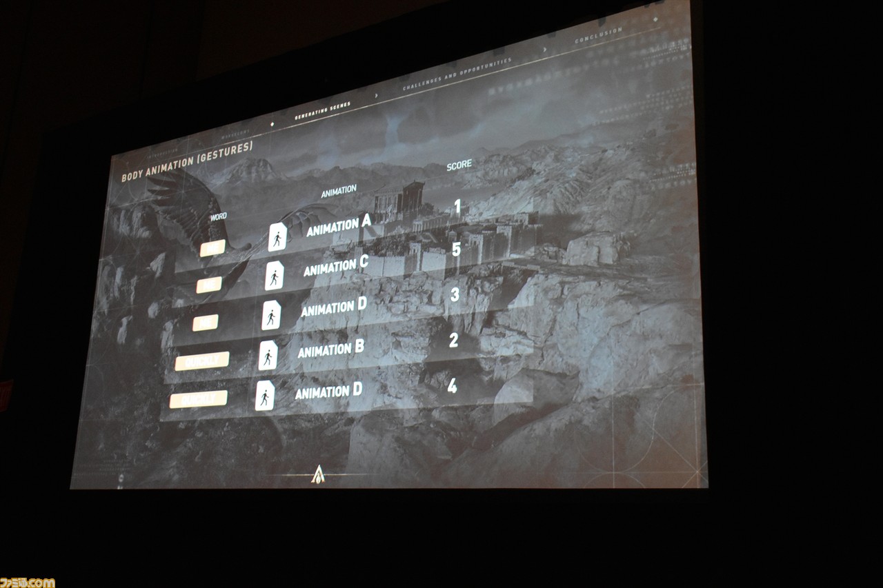Click the 'ANIMATION C' label
The width and height of the screenshot is (883, 588).
336,265
